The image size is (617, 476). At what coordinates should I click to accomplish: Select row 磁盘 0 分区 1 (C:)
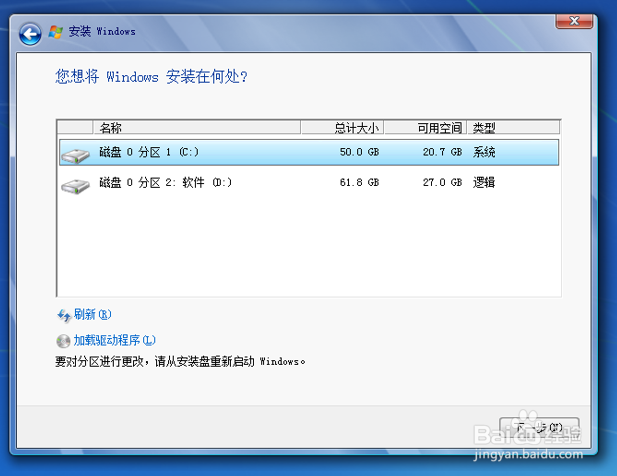coord(309,152)
